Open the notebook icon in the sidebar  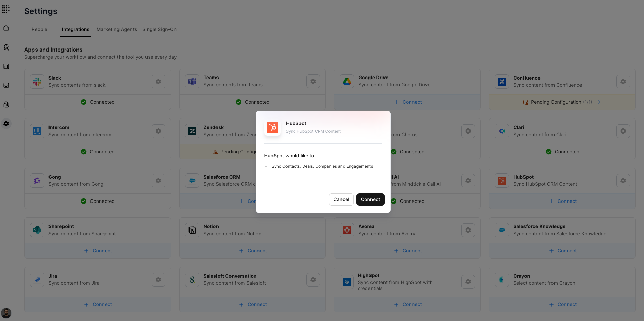6,104
